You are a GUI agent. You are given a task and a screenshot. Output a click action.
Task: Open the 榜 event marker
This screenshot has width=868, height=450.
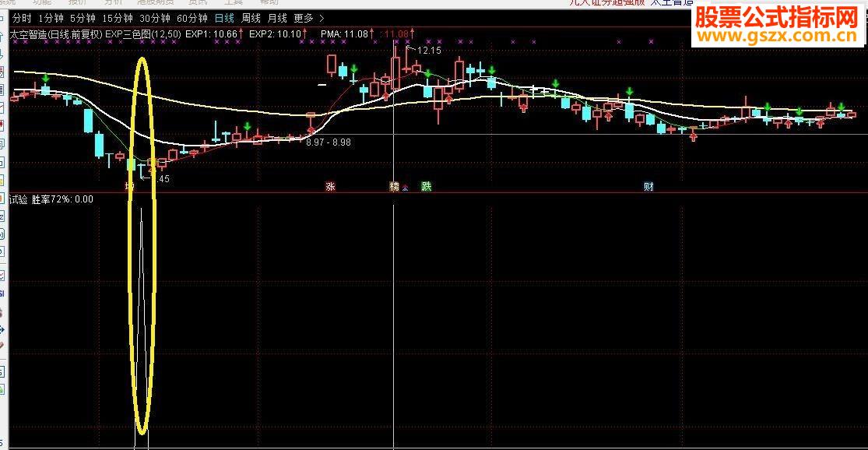[394, 187]
